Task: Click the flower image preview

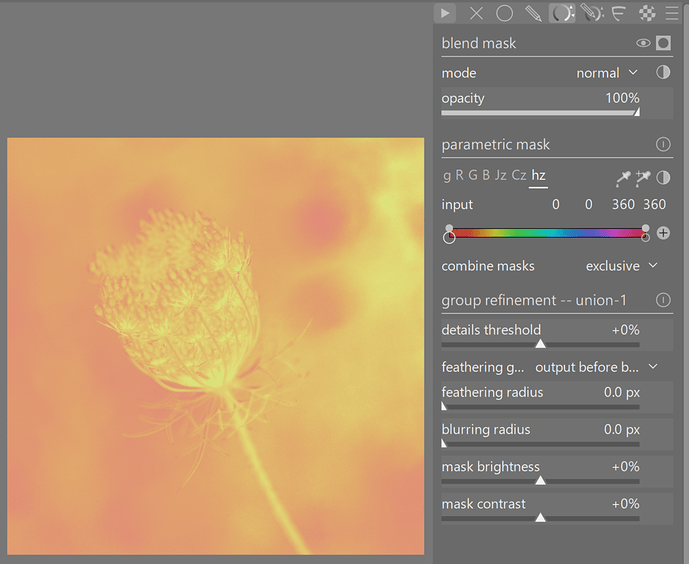Action: [x=216, y=346]
